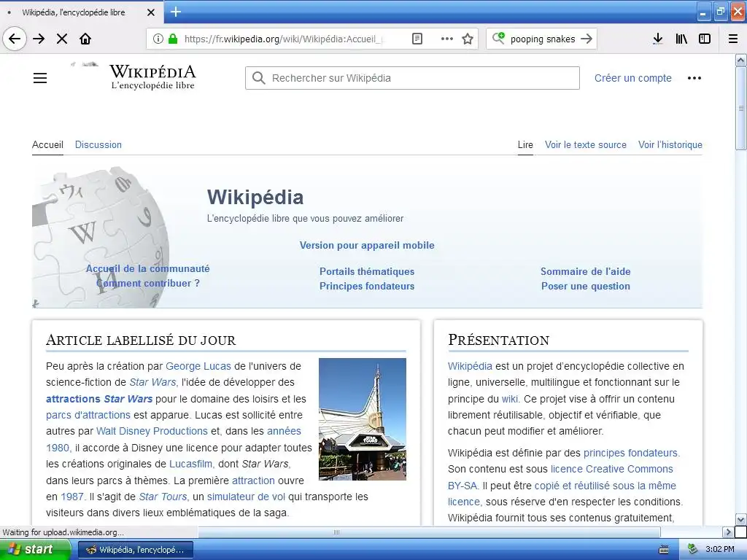Focus the 'Rechercher sur Wikipédia' search field
747x560 pixels.
413,78
